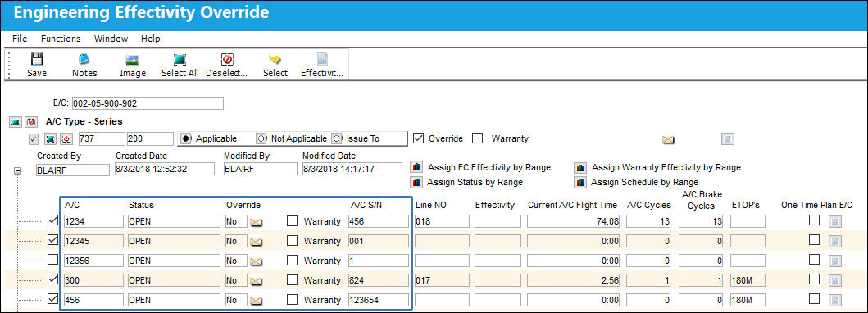Open the Notes toolbar icon

pos(84,66)
